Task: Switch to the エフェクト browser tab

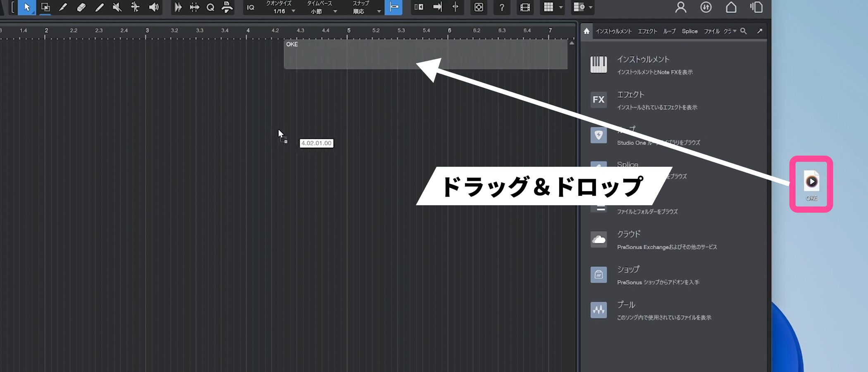Action: 647,31
